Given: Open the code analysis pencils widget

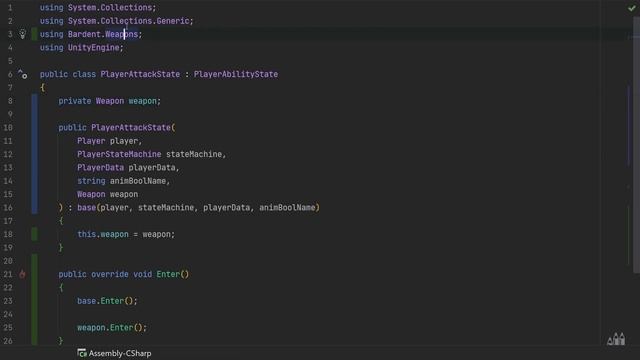Looking at the screenshot, I should [x=616, y=339].
